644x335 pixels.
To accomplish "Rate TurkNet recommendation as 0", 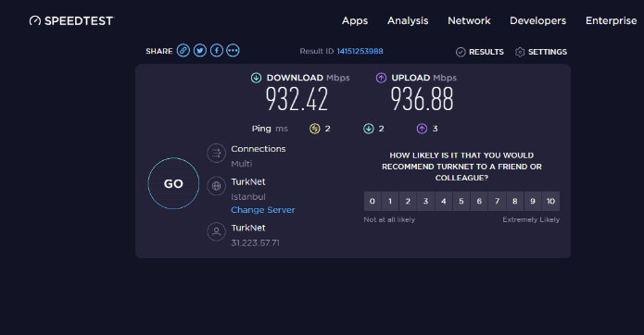I will tap(373, 202).
